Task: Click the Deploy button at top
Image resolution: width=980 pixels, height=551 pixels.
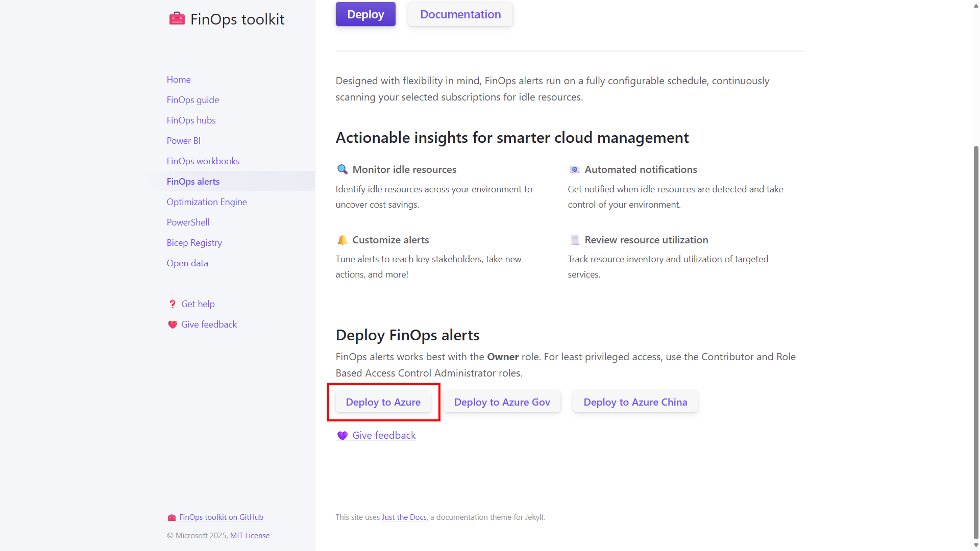Action: point(365,14)
